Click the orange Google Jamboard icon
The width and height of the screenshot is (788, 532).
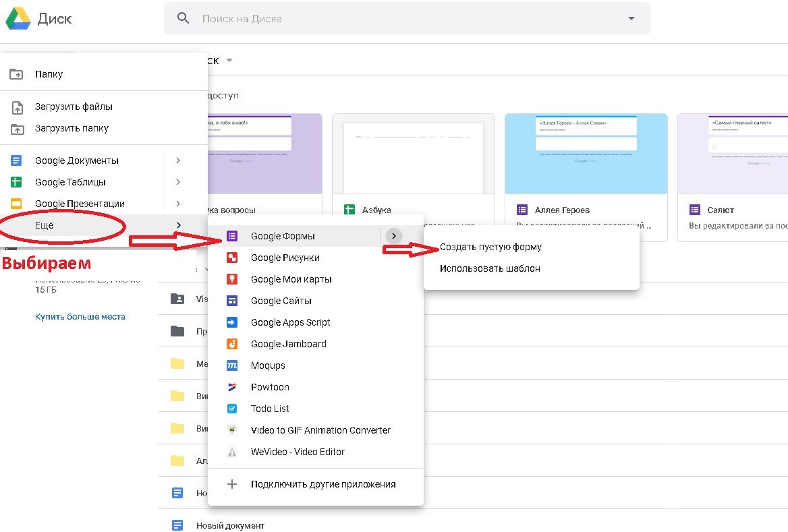pos(231,344)
